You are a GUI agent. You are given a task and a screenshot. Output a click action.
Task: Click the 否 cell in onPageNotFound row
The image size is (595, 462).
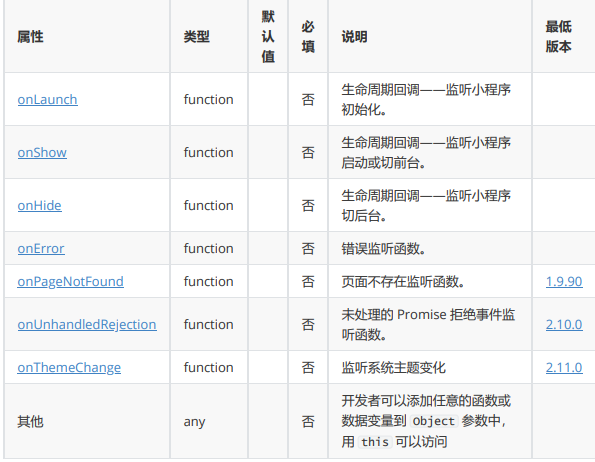tap(308, 281)
